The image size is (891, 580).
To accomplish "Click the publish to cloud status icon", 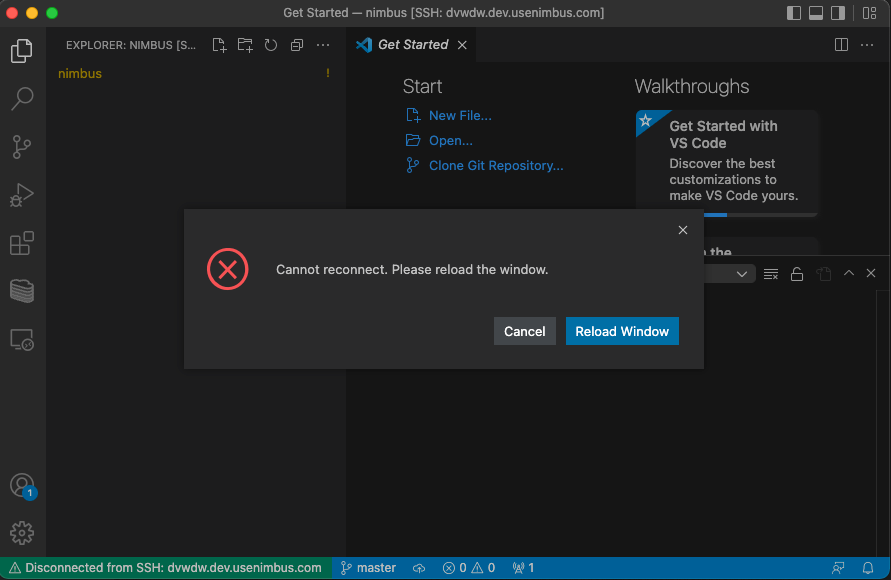I will (419, 568).
